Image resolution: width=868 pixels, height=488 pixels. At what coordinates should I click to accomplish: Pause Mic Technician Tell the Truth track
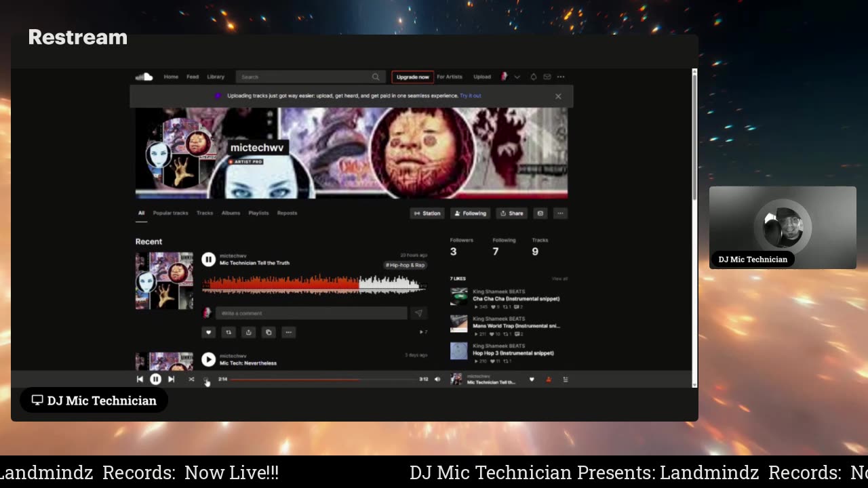point(208,259)
